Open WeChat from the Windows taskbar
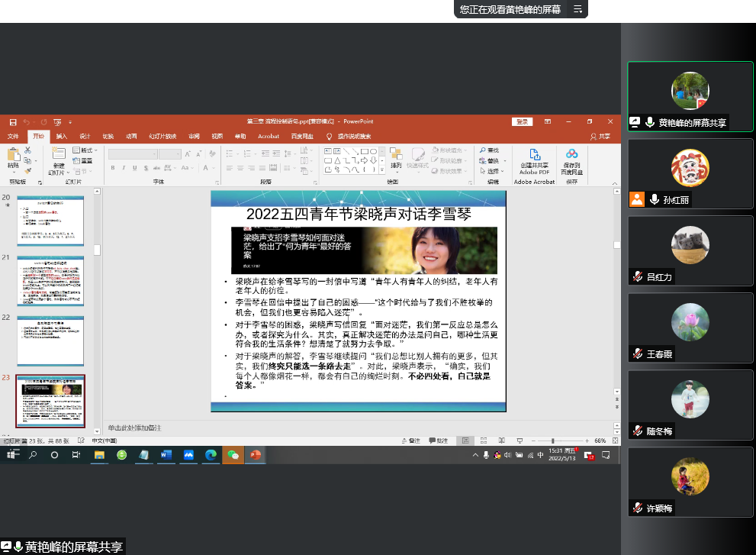 [233, 454]
